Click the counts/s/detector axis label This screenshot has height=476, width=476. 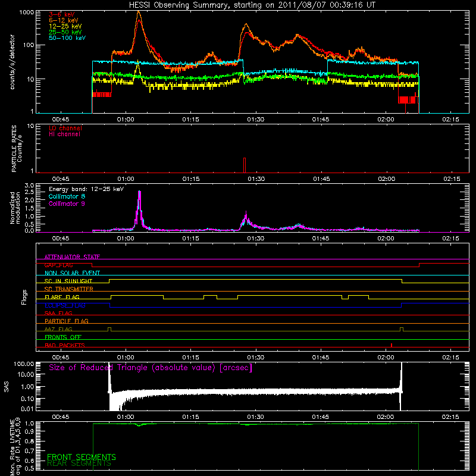click(12, 62)
